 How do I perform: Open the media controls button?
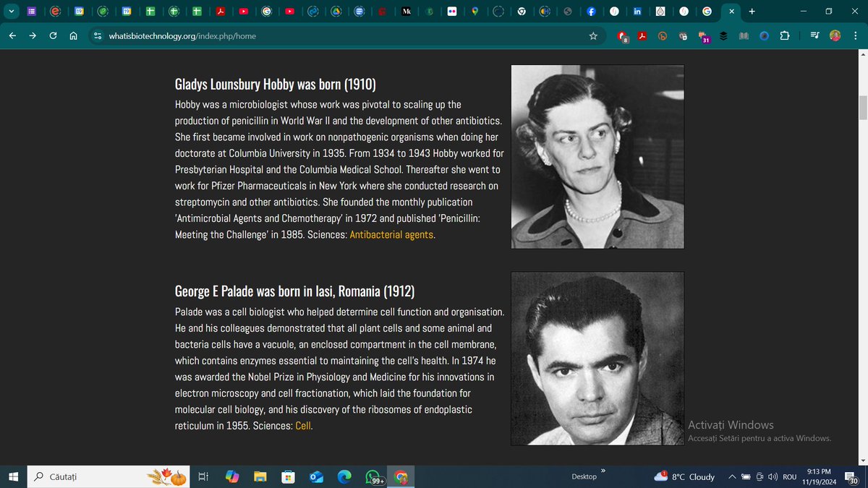click(815, 35)
